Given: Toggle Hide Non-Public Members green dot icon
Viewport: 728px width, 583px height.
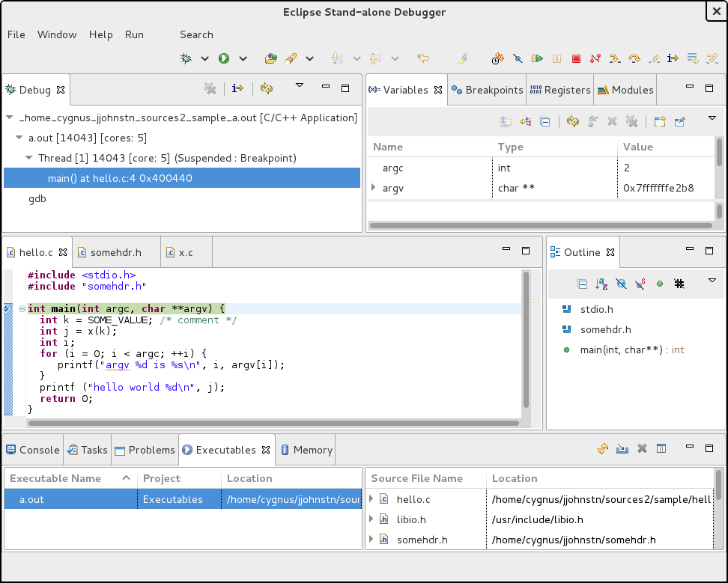Looking at the screenshot, I should [660, 284].
